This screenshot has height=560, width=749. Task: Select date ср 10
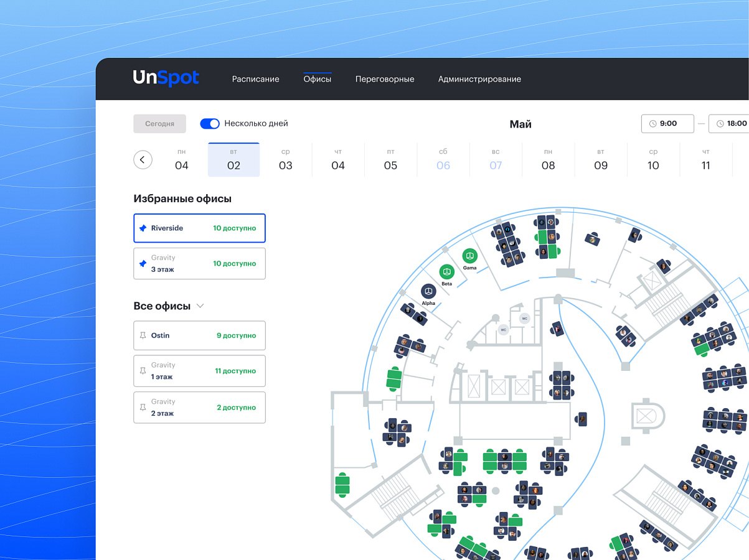point(653,160)
